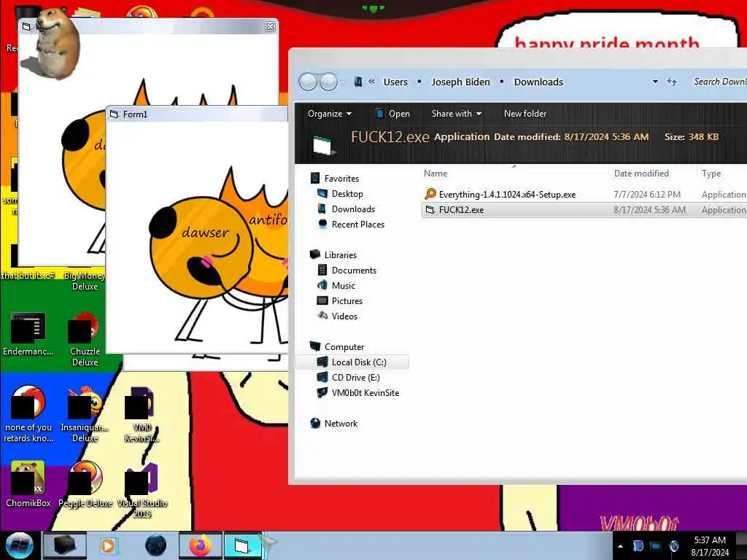Screen dimensions: 747x560
Task: Select the FUCK12.exe file row
Action: (x=584, y=210)
